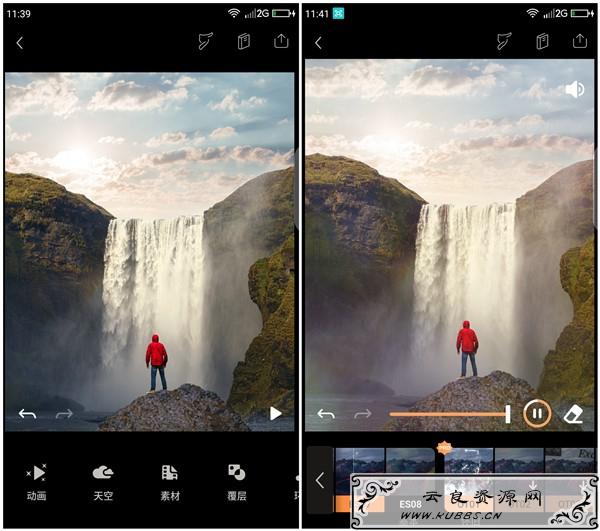Pause playback with the orange pause button
Viewport: 600px width, 531px height.
537,414
